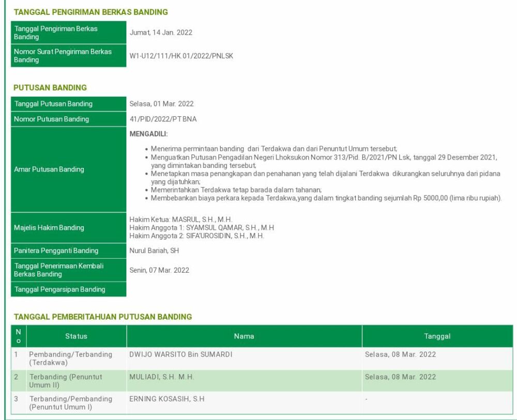Click the date 'Jumat, 14 Jan. 2022'

click(x=161, y=33)
